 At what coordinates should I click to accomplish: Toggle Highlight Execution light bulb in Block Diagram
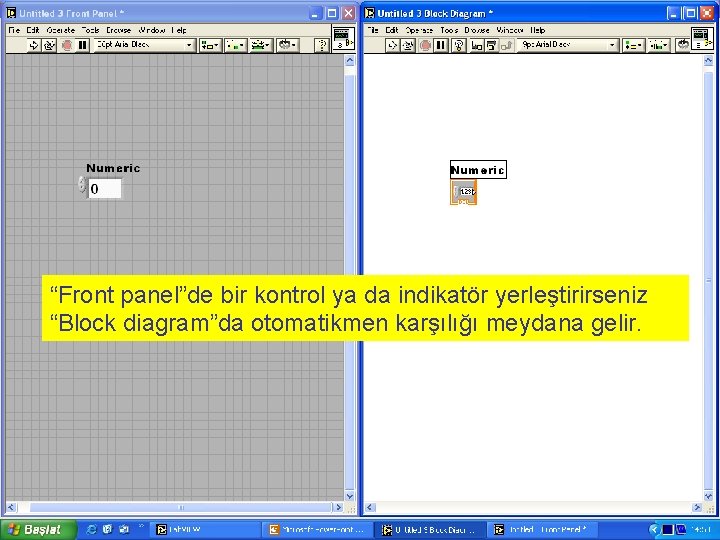(459, 45)
